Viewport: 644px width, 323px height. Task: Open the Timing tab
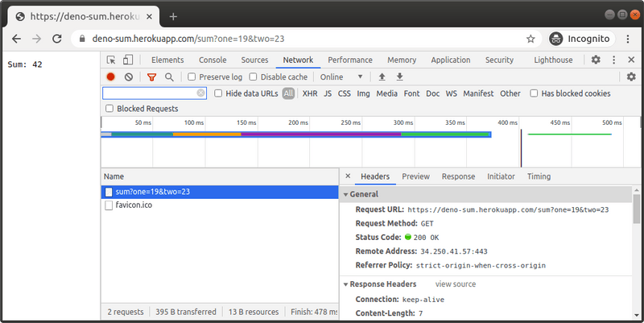tap(539, 176)
